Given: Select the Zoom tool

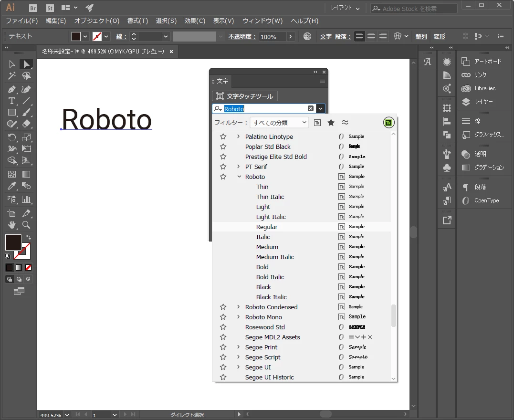Looking at the screenshot, I should [26, 225].
